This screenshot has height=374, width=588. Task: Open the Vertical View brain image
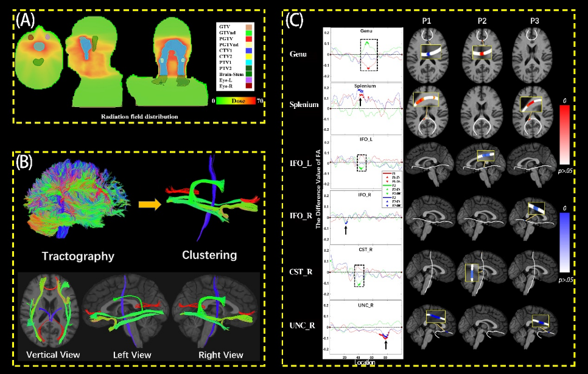[51, 313]
